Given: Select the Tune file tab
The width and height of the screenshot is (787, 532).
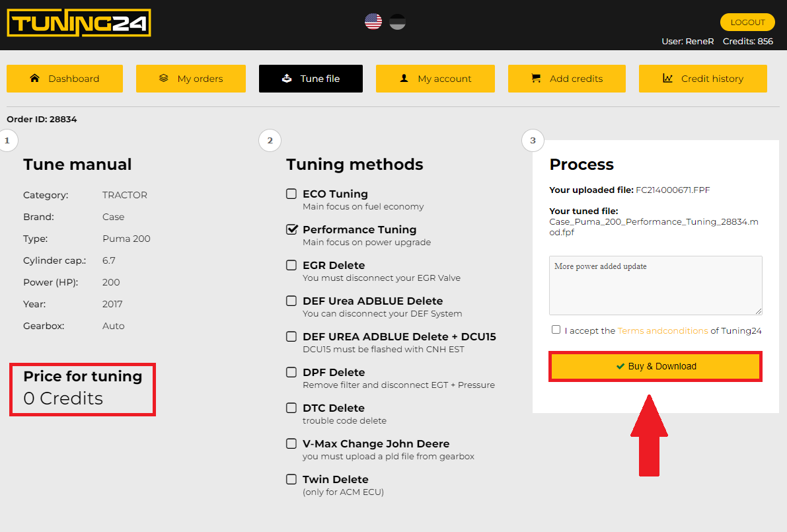Looking at the screenshot, I should [x=311, y=78].
